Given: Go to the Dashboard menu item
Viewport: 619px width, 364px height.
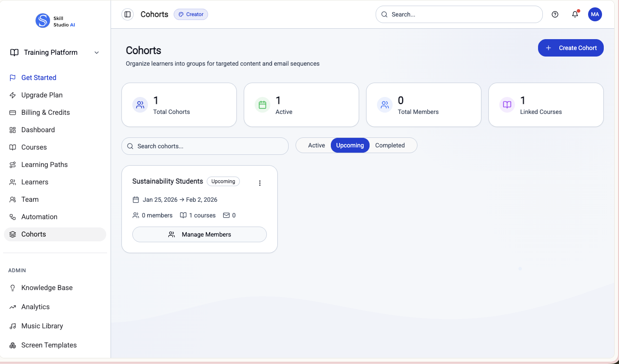Looking at the screenshot, I should [x=38, y=130].
